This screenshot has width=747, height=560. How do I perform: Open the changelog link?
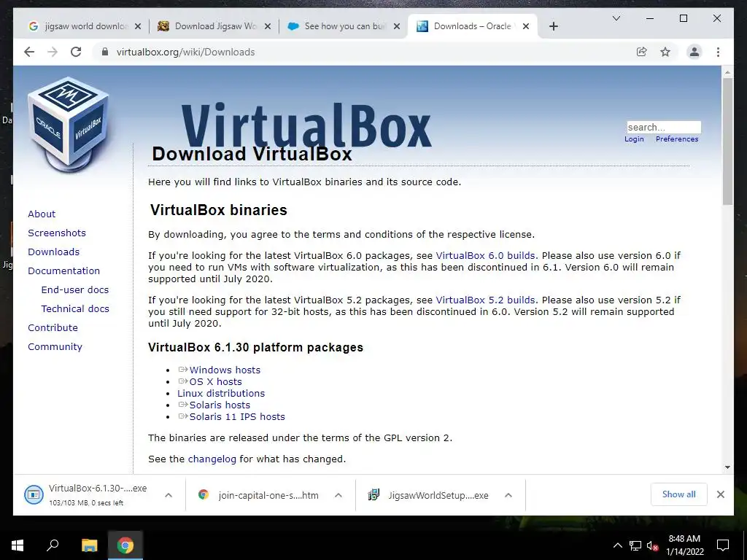point(212,459)
